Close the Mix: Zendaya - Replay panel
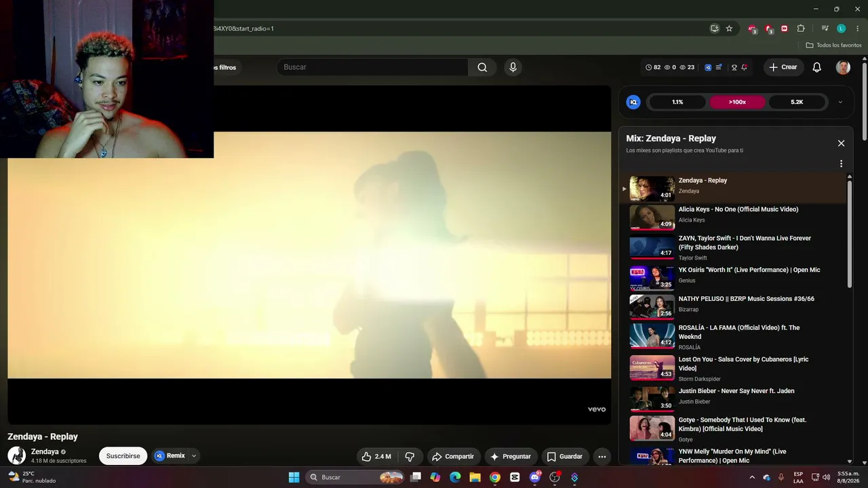868x488 pixels. (841, 143)
